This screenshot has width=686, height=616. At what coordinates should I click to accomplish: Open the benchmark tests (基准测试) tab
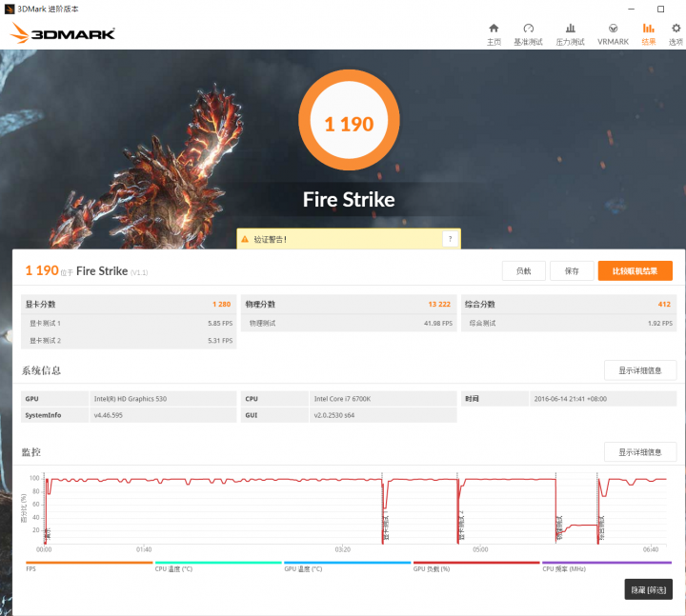[528, 34]
